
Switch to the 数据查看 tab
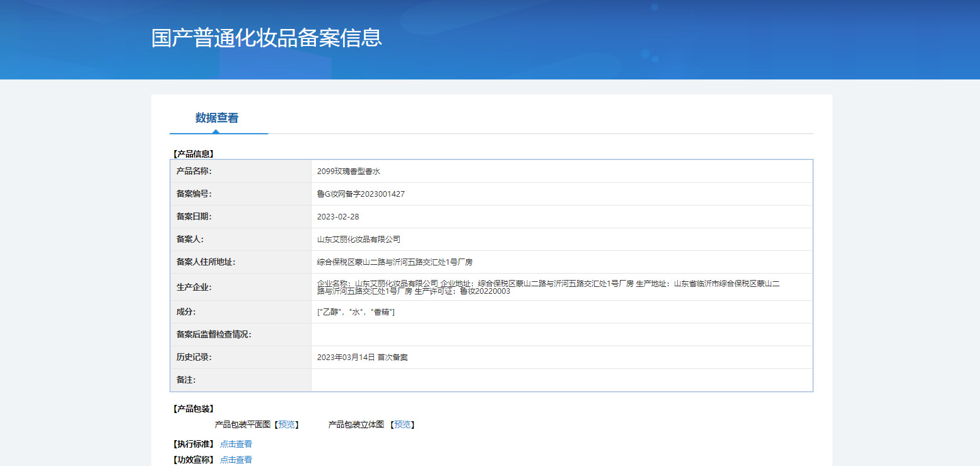(216, 118)
